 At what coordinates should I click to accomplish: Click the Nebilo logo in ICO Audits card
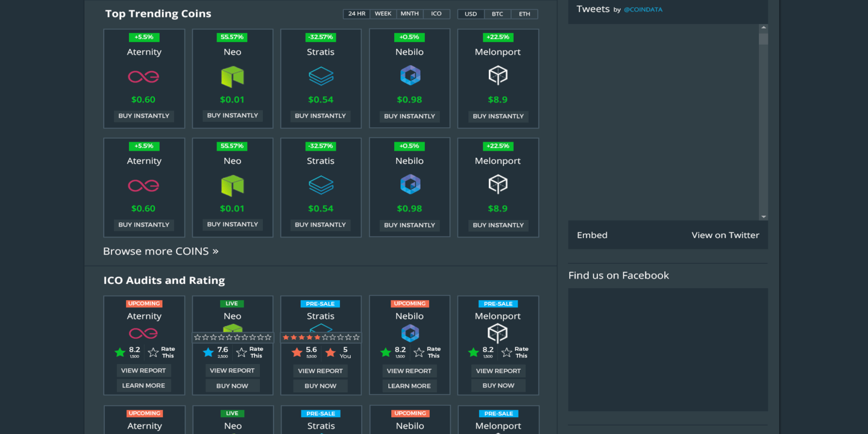[410, 333]
